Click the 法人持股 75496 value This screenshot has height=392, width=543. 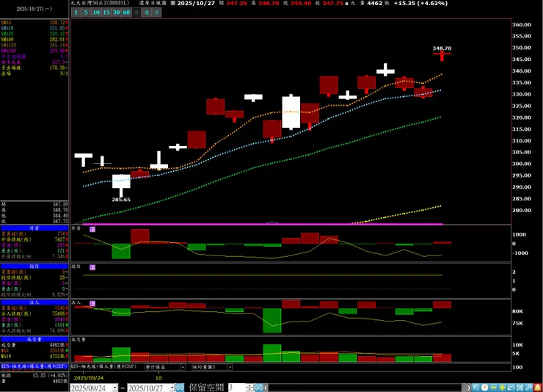click(59, 313)
